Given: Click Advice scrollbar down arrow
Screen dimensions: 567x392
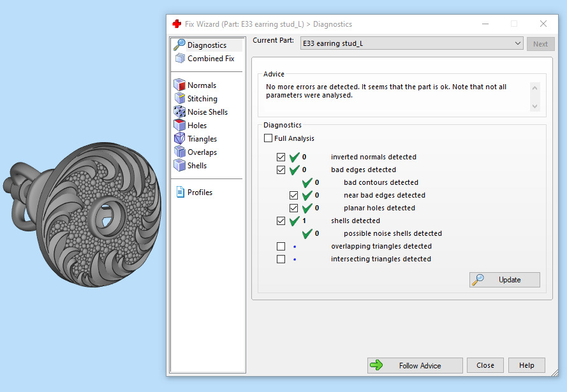Looking at the screenshot, I should 535,106.
